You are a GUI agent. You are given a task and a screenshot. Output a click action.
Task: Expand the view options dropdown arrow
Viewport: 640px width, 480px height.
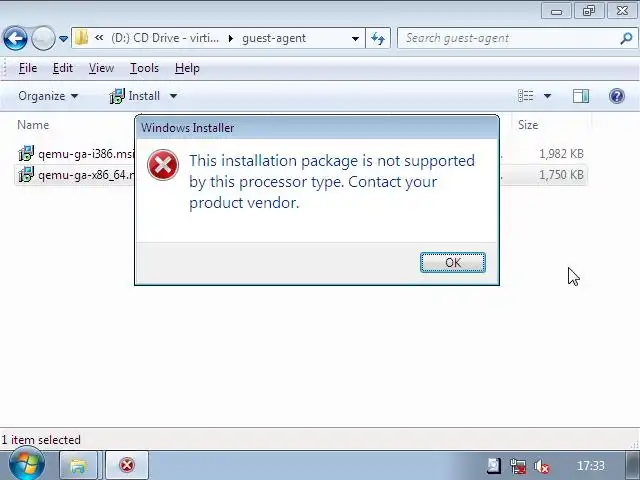tap(547, 96)
